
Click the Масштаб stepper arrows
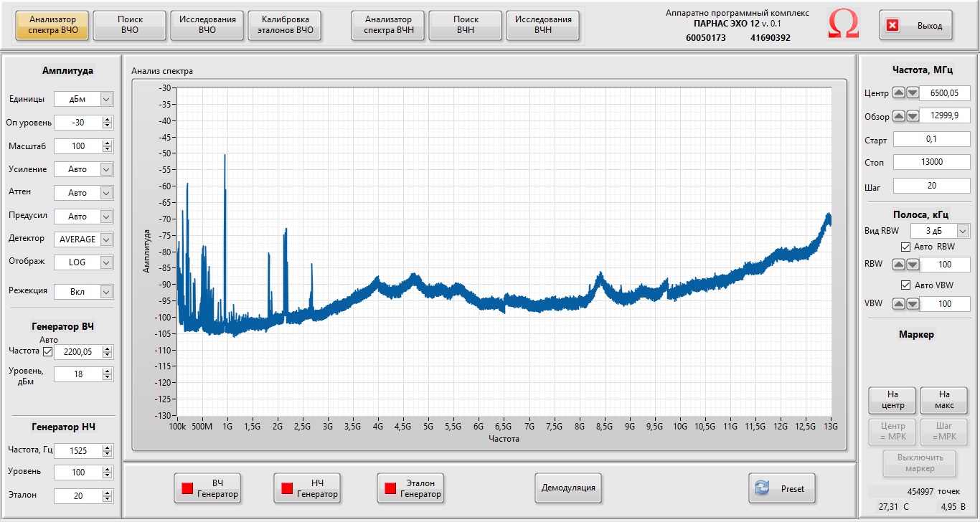[108, 146]
